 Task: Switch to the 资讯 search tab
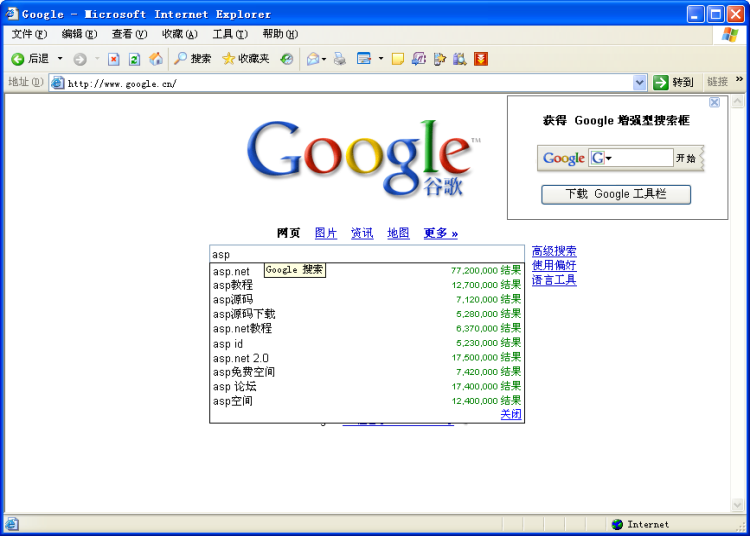(x=362, y=233)
